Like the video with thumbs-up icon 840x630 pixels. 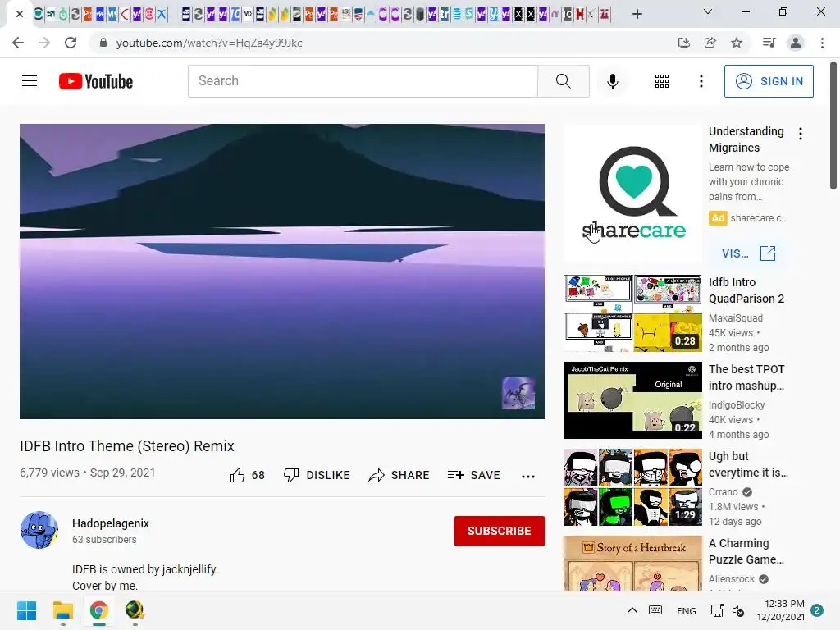(x=237, y=475)
